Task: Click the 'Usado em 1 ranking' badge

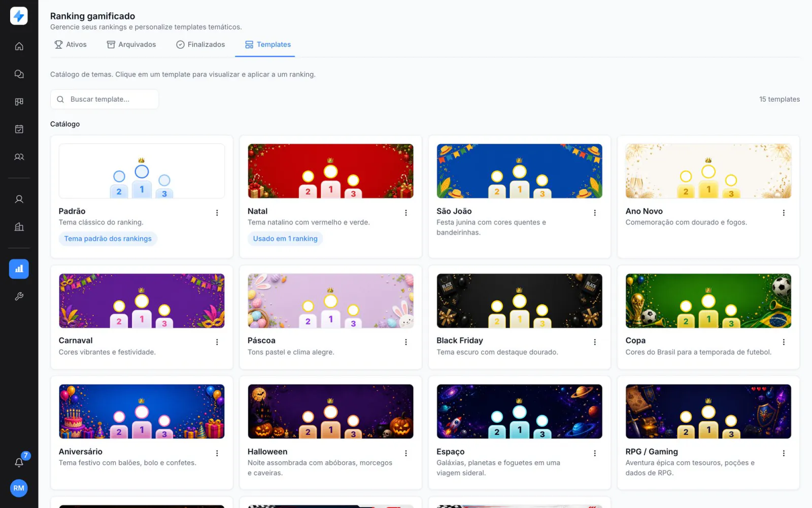Action: pyautogui.click(x=285, y=239)
